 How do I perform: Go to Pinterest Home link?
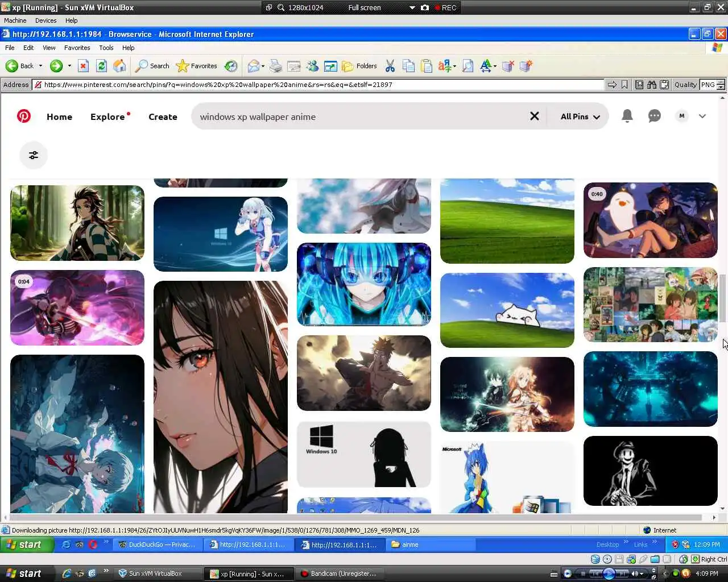(x=59, y=117)
